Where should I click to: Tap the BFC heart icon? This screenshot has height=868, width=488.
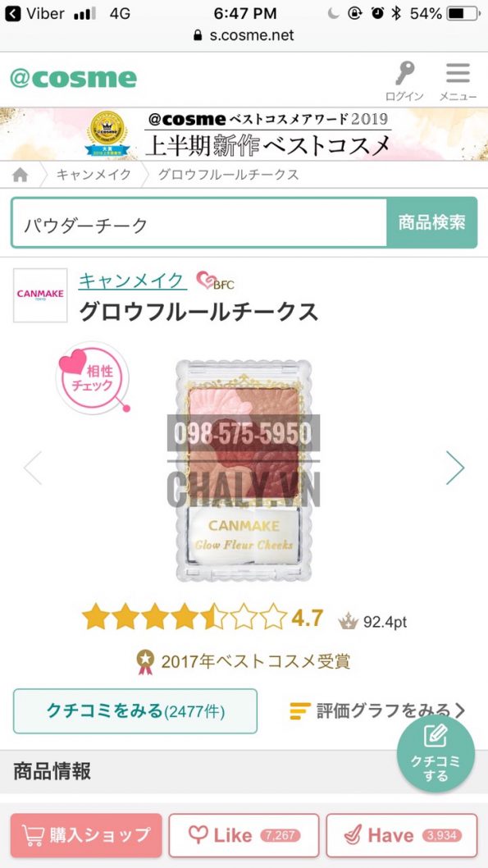215,281
